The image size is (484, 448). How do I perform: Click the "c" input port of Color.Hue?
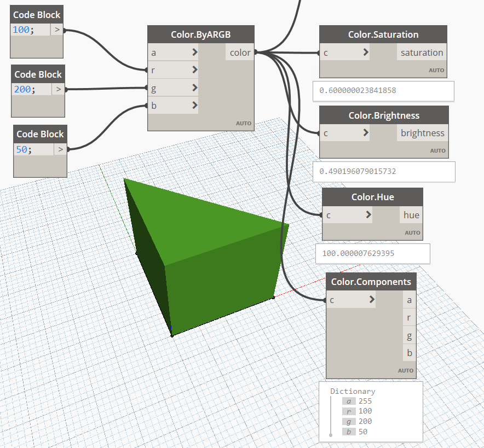[347, 215]
